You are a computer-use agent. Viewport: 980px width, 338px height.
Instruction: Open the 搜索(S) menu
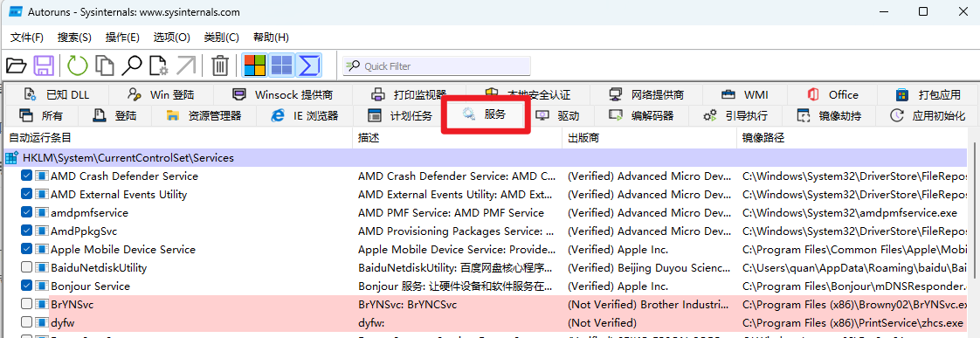pos(74,38)
